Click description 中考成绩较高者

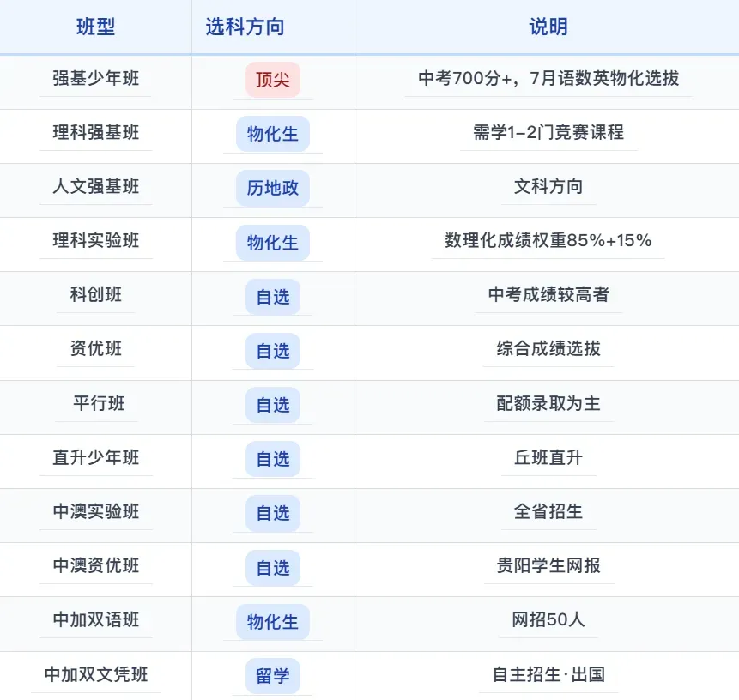548,294
